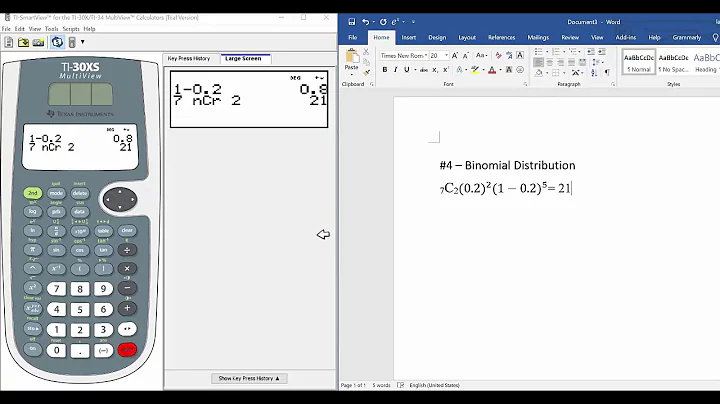Viewport: 720px width, 404px height.
Task: Open the TI-SmartView Scripts menu
Action: point(71,28)
